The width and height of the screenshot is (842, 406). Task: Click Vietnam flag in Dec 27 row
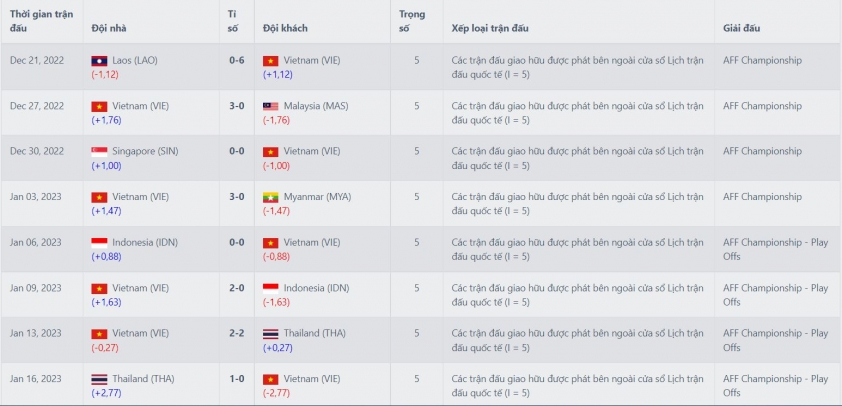(99, 107)
